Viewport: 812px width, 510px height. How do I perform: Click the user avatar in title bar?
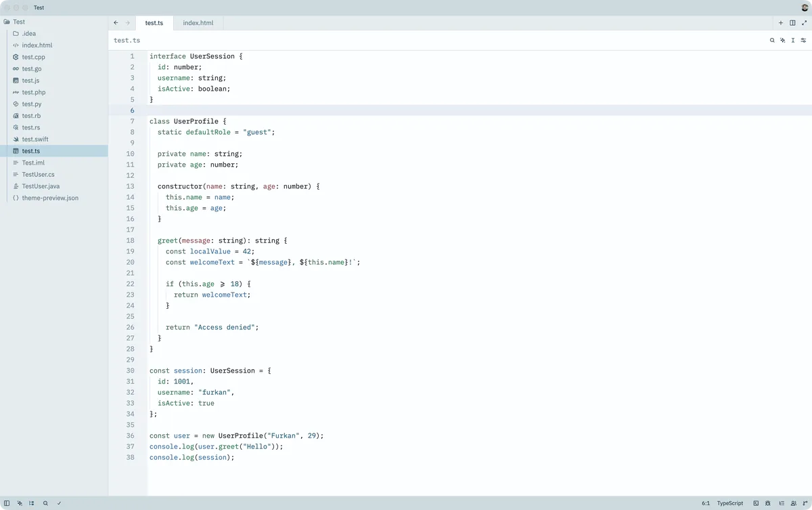[x=805, y=7]
